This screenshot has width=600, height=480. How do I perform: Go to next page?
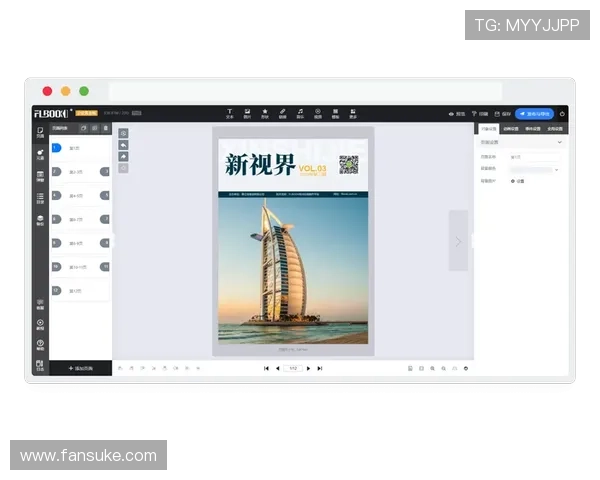coord(308,368)
